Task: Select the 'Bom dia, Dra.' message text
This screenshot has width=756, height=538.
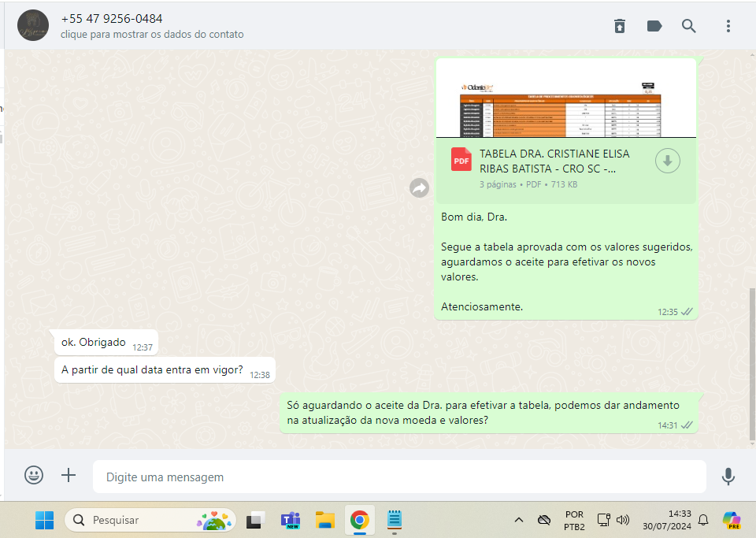Action: (474, 217)
